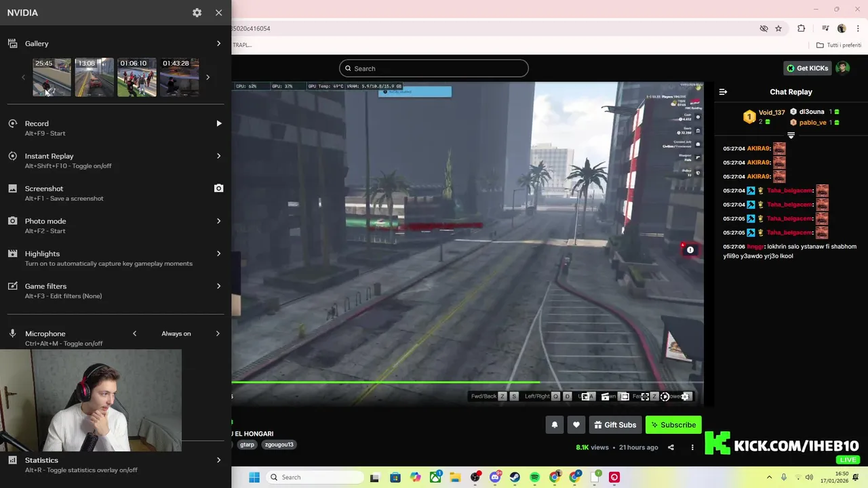The image size is (868, 488).
Task: Open Chrome profile avatar
Action: 842,28
